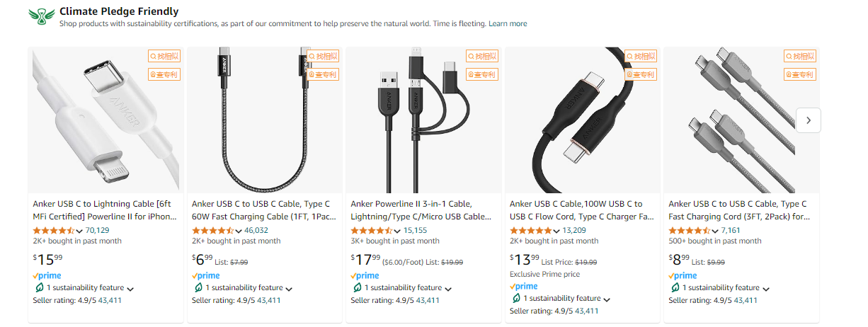This screenshot has width=868, height=327.
Task: Click the find-similar badge on the Lightning cable image
Action: [164, 56]
